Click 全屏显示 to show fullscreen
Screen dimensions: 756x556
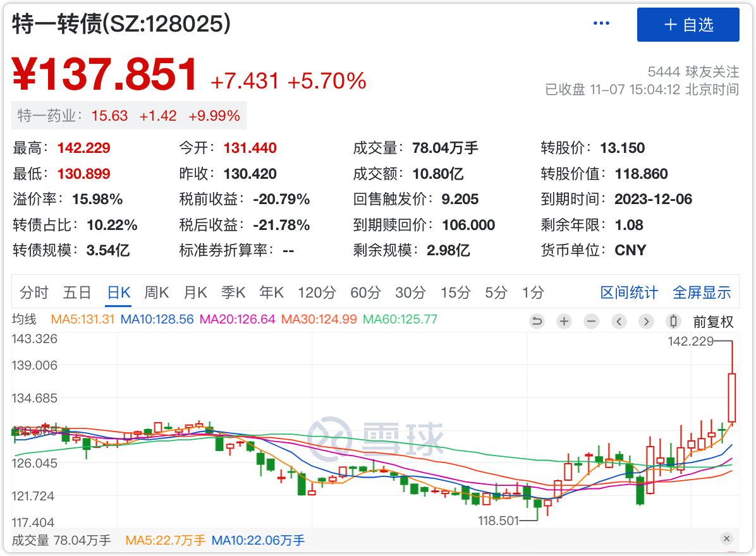coord(702,293)
